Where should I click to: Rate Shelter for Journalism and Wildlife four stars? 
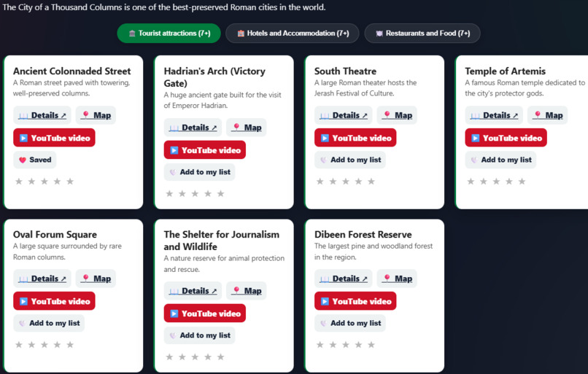pyautogui.click(x=208, y=357)
